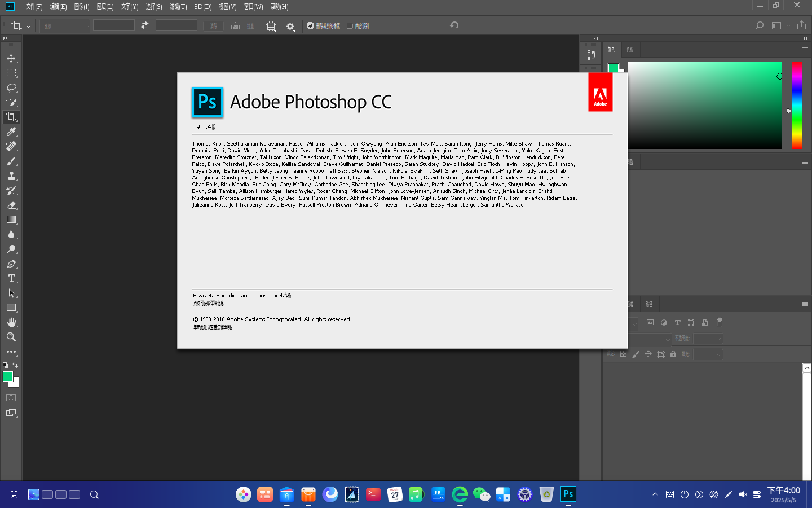Toggle lock transparent pixels
812x508 pixels.
pos(623,354)
